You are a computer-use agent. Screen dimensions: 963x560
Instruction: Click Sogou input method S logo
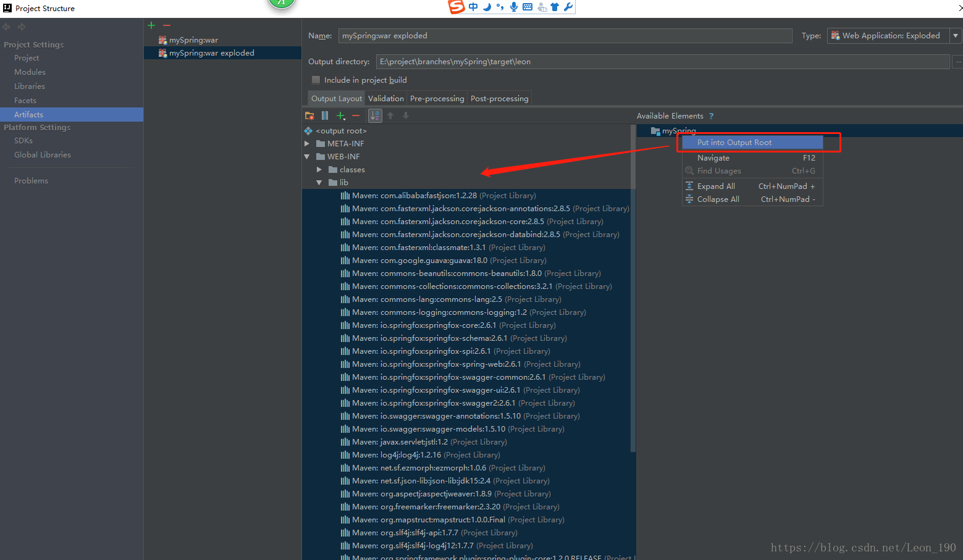[456, 7]
